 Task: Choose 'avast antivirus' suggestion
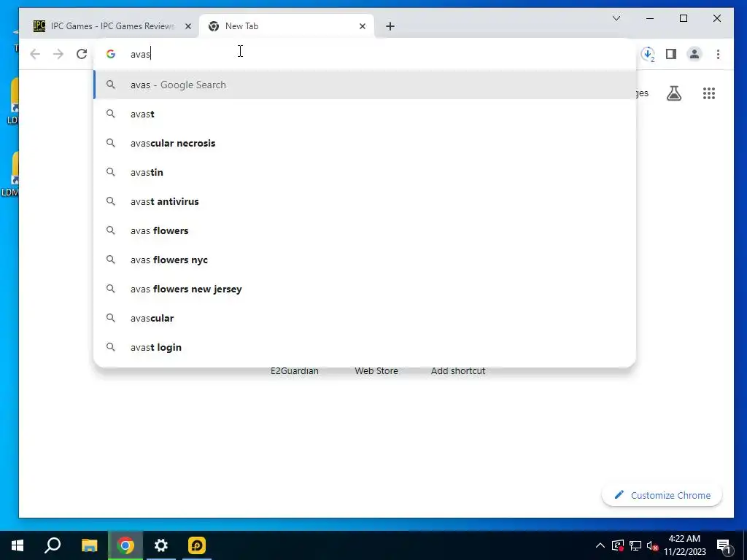(x=365, y=201)
